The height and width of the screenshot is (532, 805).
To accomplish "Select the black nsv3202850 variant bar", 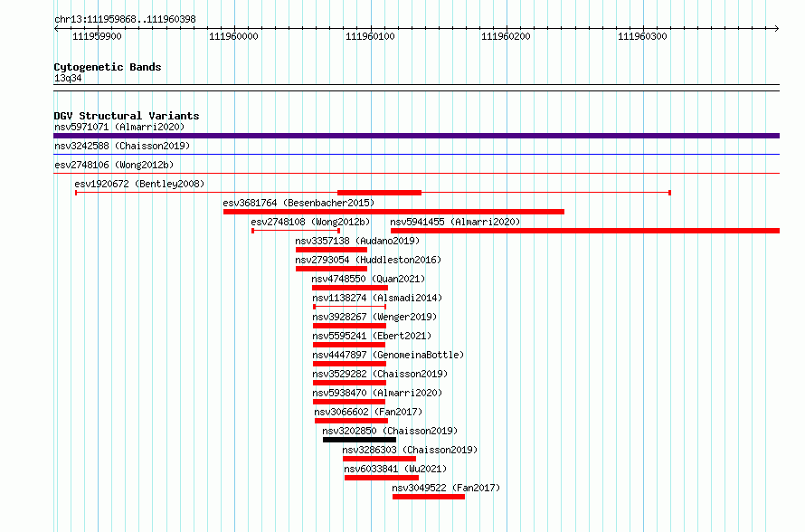I will click(x=359, y=440).
